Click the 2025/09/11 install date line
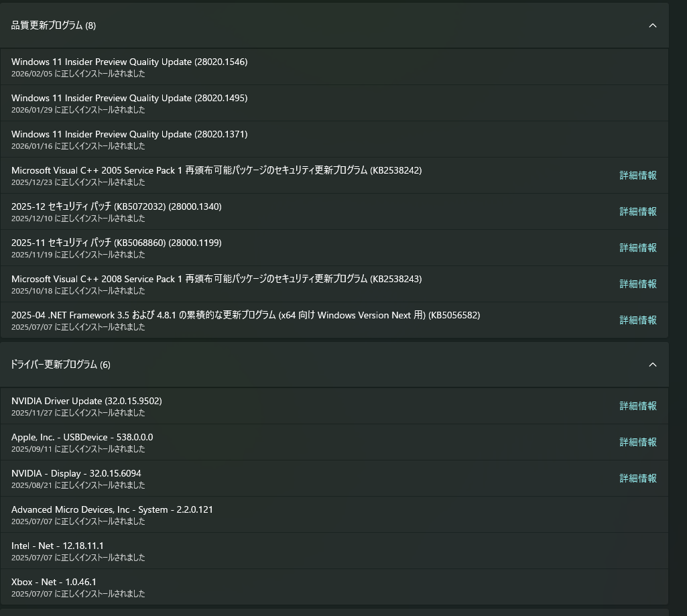 tap(78, 449)
